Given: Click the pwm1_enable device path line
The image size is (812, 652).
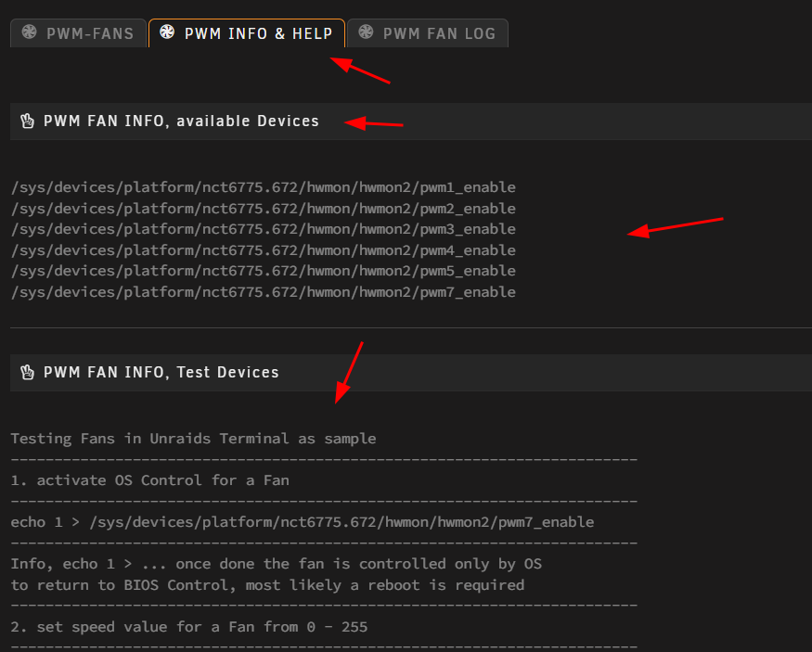Looking at the screenshot, I should point(263,187).
